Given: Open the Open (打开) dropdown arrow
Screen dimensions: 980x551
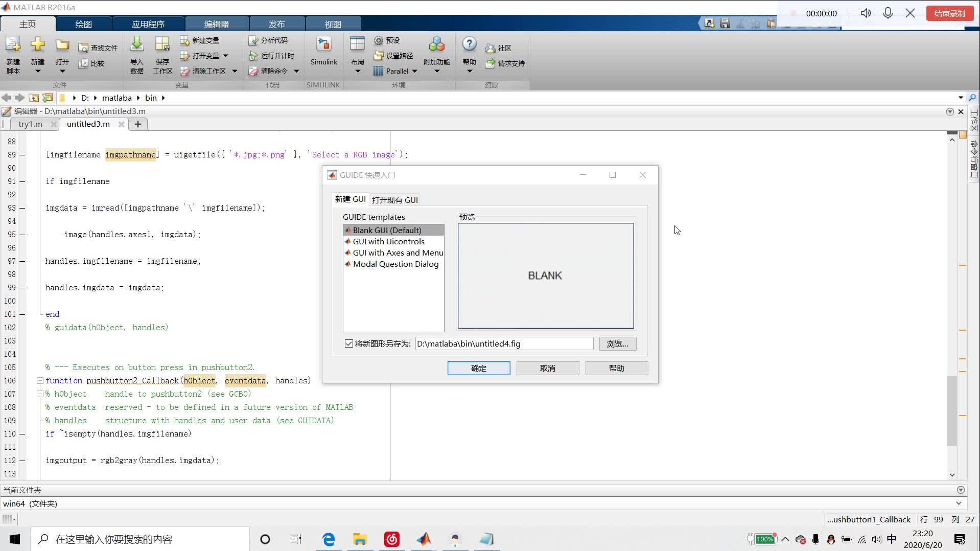Looking at the screenshot, I should (62, 71).
